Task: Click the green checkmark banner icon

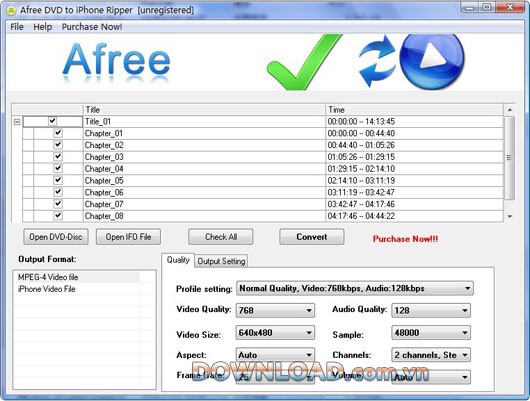Action: point(304,62)
